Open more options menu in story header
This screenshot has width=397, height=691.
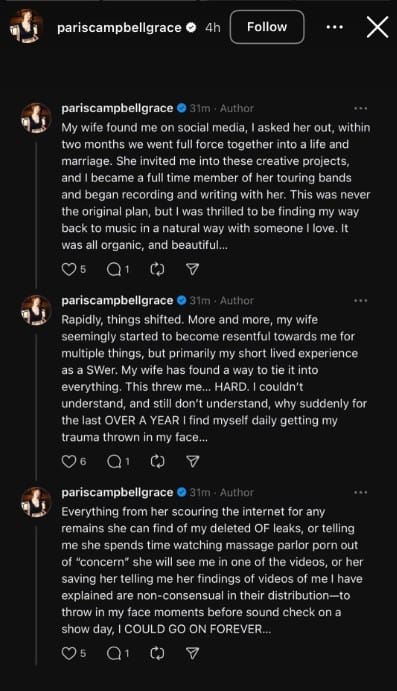335,27
